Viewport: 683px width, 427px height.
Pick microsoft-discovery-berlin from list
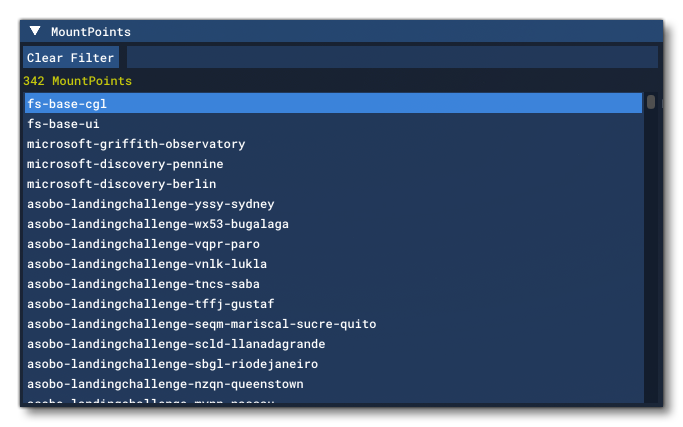click(121, 184)
